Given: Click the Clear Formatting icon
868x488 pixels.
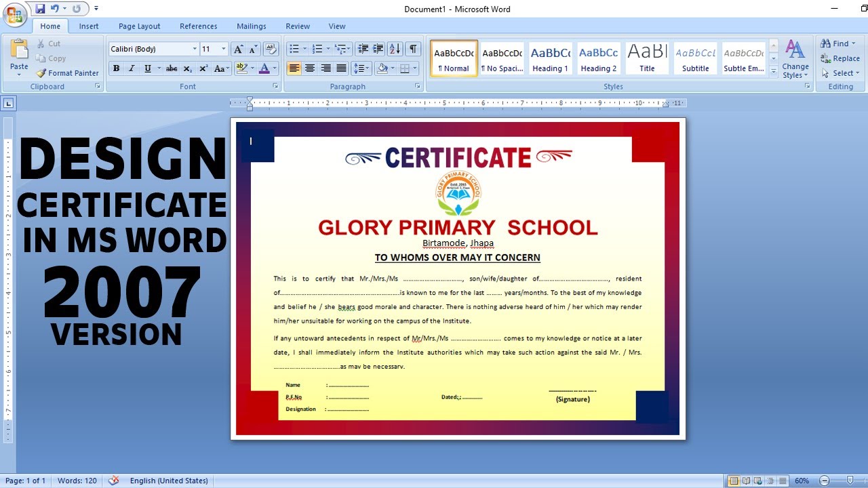Looking at the screenshot, I should click(271, 49).
